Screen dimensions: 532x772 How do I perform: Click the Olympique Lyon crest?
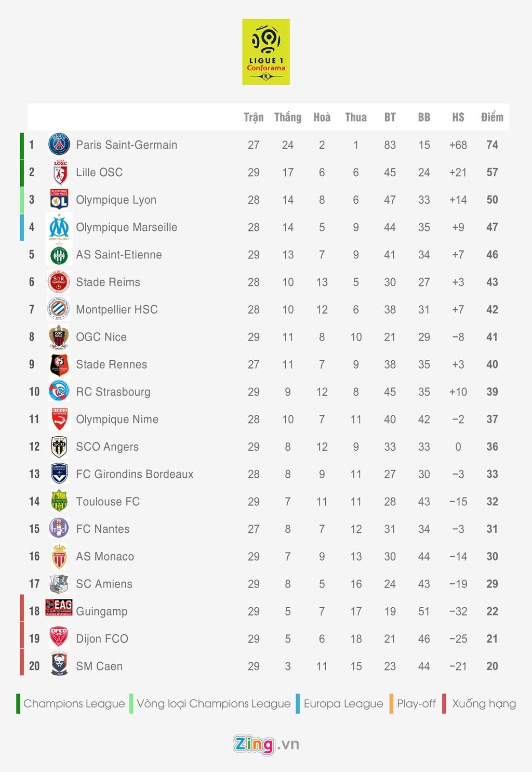[59, 200]
